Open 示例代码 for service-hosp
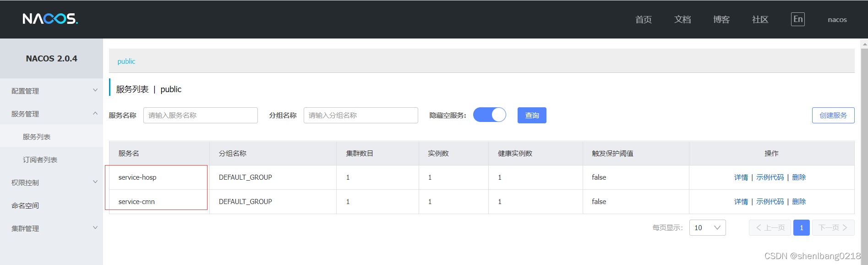The height and width of the screenshot is (265, 868). [x=770, y=177]
